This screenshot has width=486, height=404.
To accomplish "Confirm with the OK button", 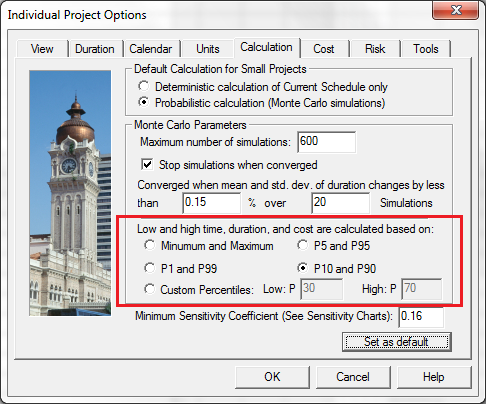I will point(272,377).
